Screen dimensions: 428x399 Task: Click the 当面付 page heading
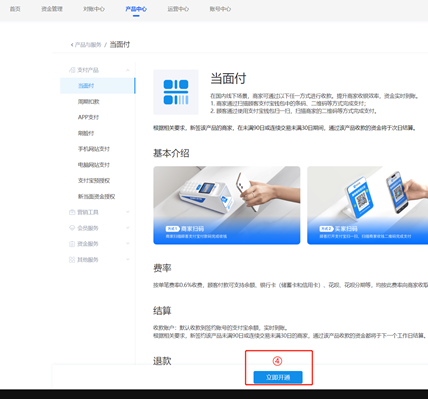click(228, 79)
